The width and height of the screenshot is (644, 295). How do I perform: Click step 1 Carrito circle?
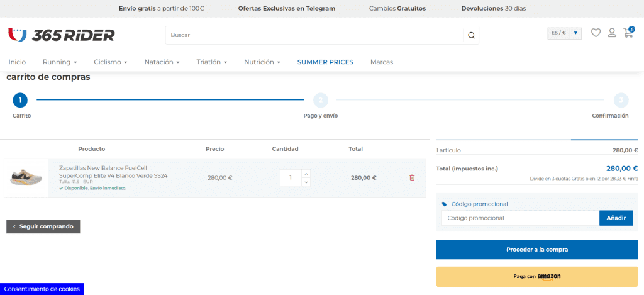click(20, 100)
